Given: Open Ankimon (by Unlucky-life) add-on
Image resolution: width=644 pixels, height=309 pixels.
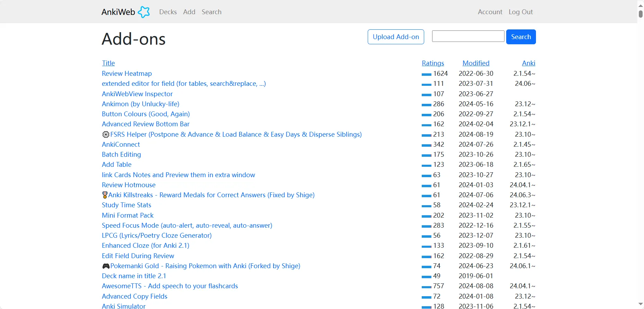Looking at the screenshot, I should pyautogui.click(x=141, y=104).
